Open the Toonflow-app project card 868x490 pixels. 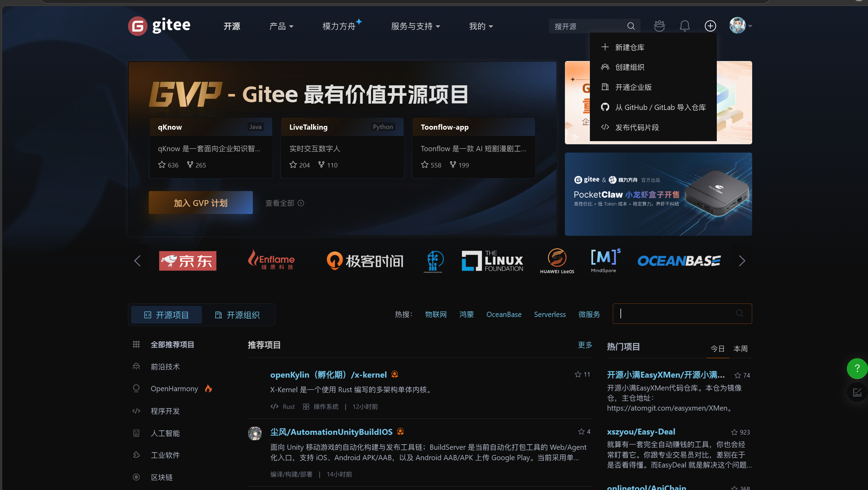(473, 148)
